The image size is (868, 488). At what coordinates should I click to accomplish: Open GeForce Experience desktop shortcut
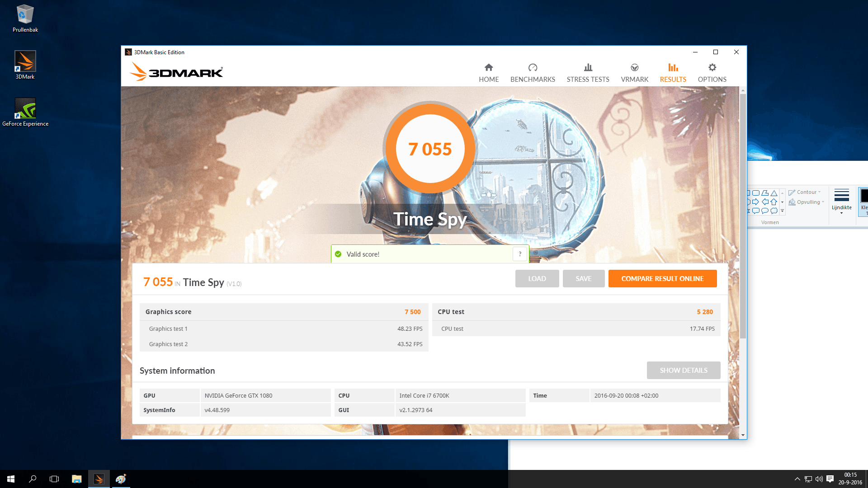pos(25,112)
